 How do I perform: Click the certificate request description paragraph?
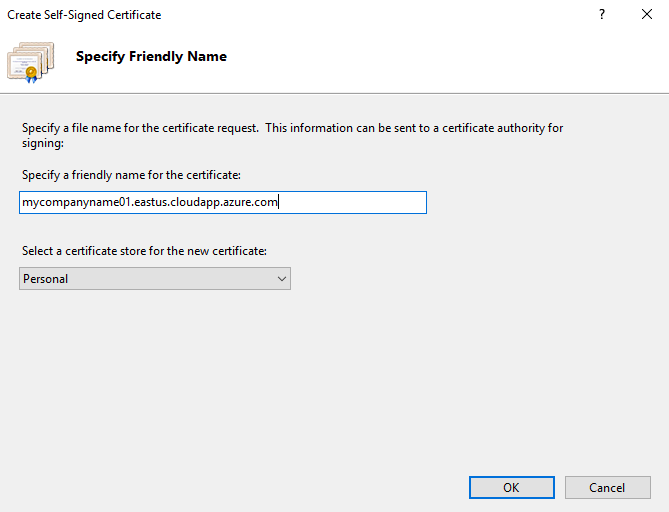tap(293, 135)
